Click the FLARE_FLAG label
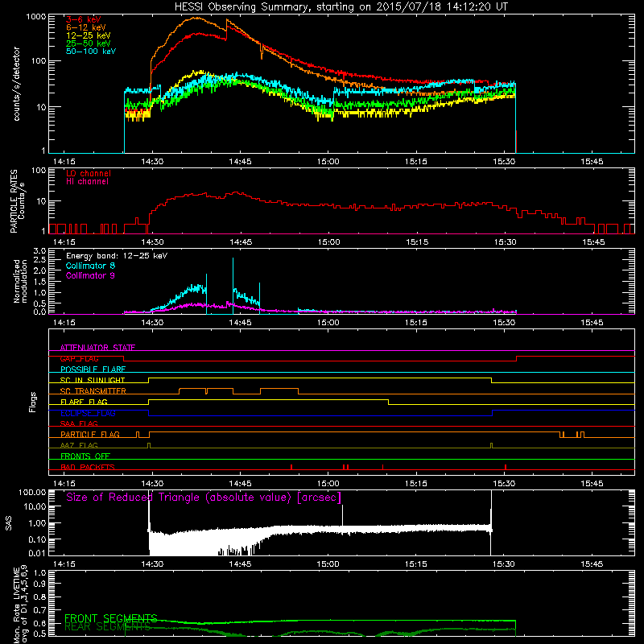The height and width of the screenshot is (644, 644). [x=84, y=402]
